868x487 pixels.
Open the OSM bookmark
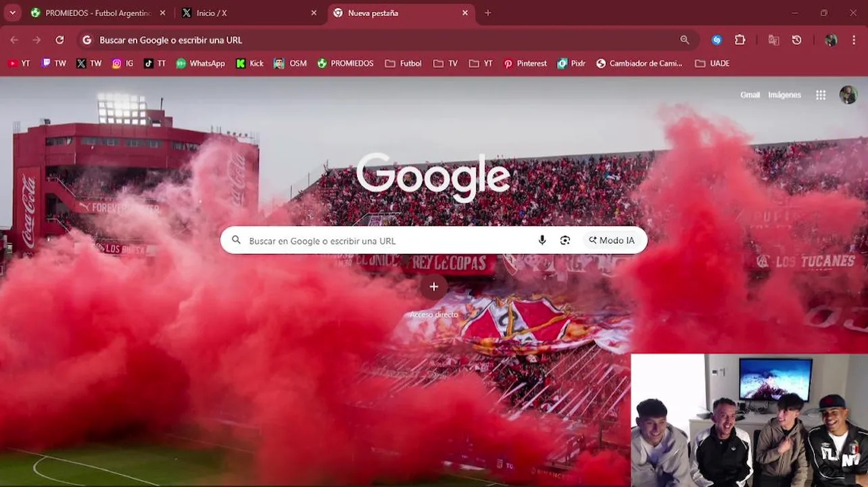(x=290, y=64)
